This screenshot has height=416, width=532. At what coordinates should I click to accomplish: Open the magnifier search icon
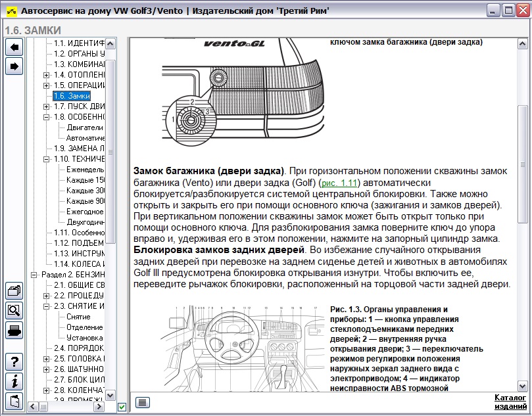tap(14, 310)
